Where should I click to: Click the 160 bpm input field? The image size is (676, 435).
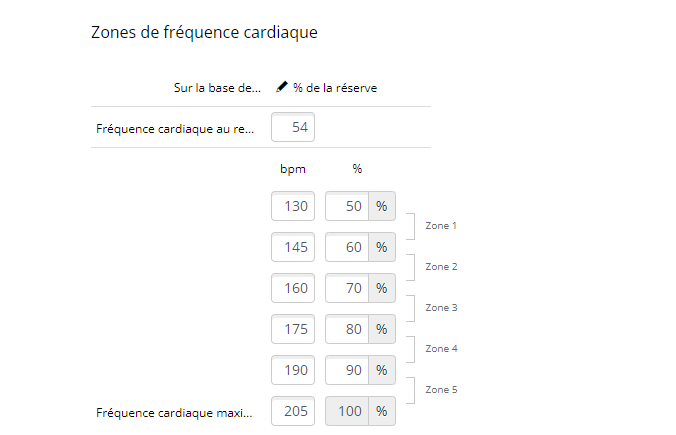pos(293,288)
